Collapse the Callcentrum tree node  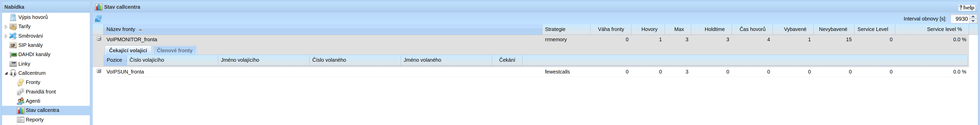[x=6, y=73]
